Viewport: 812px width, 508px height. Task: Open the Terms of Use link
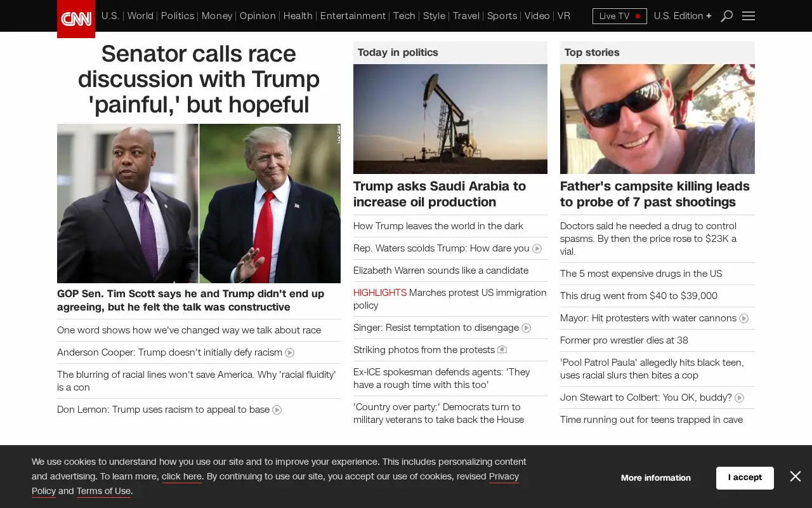tap(103, 491)
